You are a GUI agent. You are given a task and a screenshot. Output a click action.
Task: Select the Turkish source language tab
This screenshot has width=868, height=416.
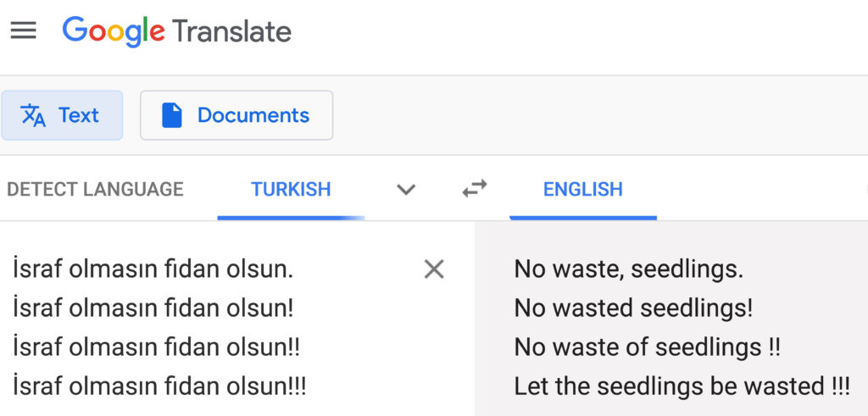click(291, 189)
